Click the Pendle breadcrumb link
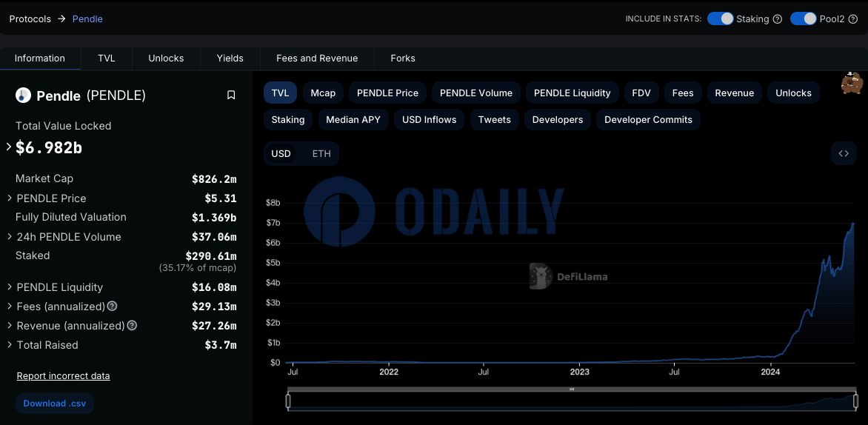 (x=87, y=19)
